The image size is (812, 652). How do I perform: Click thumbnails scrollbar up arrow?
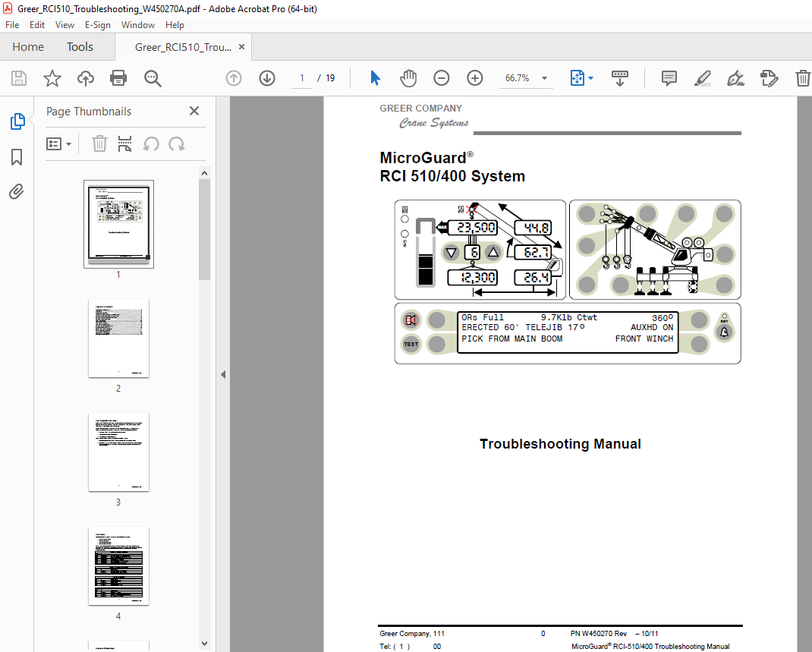(x=205, y=173)
